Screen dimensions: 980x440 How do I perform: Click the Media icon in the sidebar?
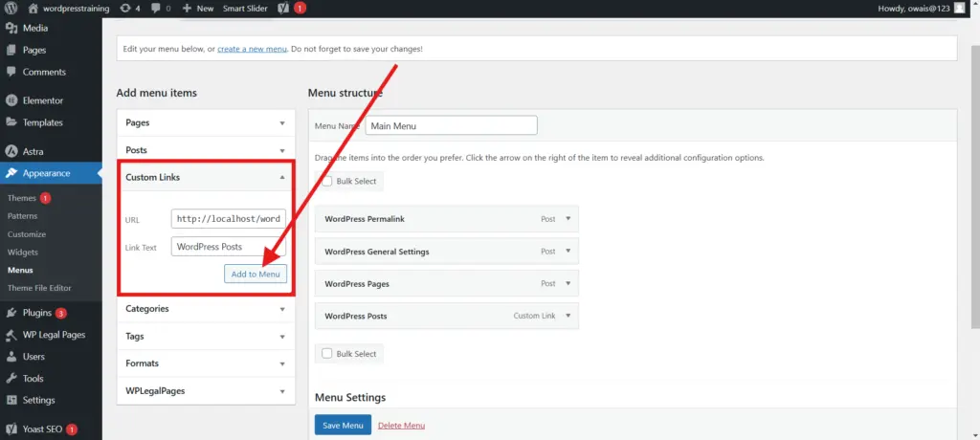(11, 28)
